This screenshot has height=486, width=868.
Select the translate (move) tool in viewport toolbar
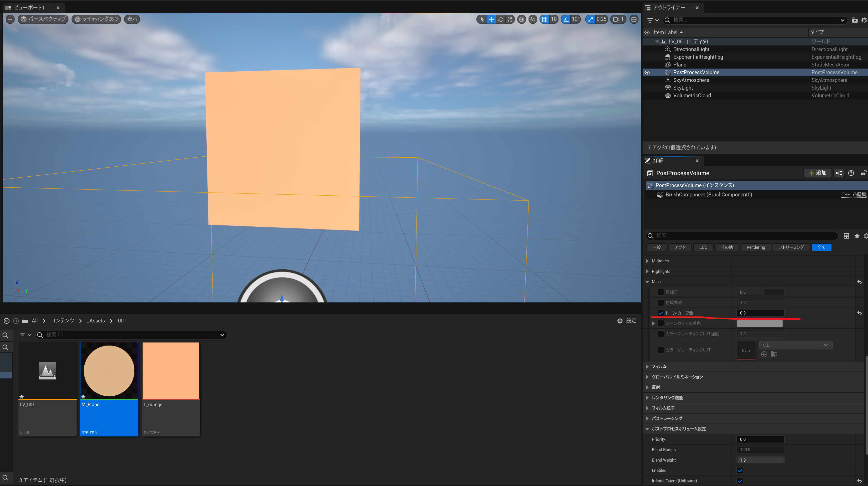point(491,19)
